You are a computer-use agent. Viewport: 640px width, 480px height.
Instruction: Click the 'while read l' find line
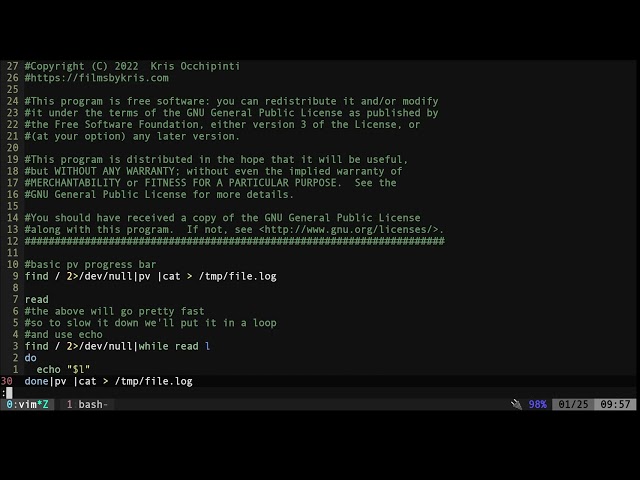click(x=117, y=346)
